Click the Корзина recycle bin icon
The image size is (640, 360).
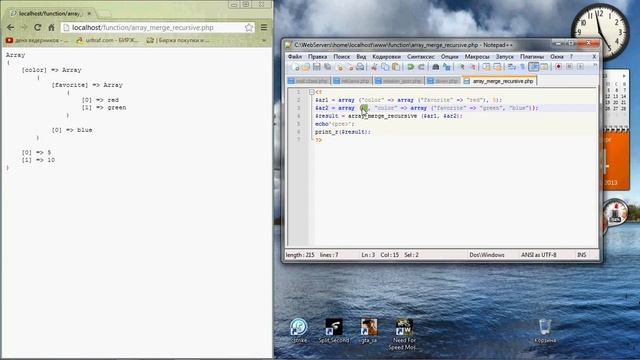click(x=545, y=331)
